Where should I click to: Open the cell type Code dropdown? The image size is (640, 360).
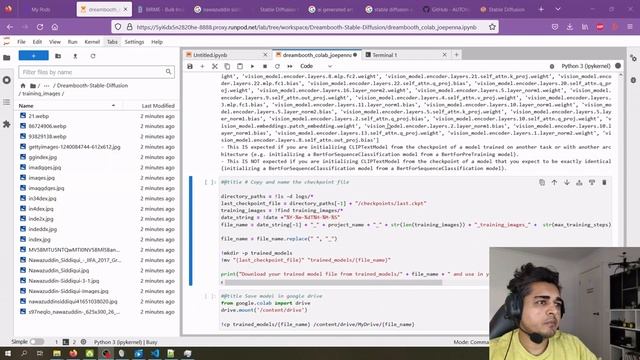[316, 66]
